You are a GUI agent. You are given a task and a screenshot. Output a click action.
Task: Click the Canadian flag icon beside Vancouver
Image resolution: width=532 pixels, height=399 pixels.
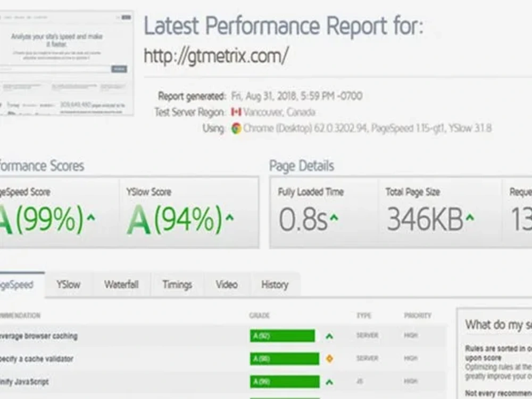pos(236,112)
